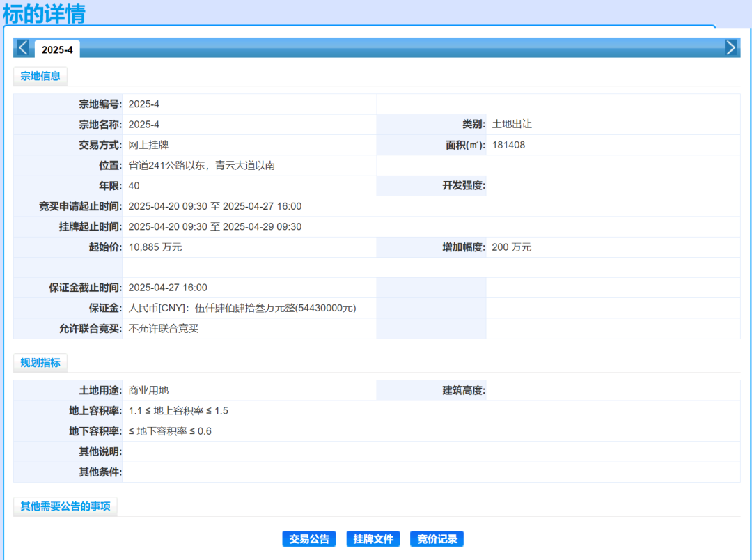Open the 宗地信息 section tab
This screenshot has height=560, width=752.
click(x=40, y=76)
